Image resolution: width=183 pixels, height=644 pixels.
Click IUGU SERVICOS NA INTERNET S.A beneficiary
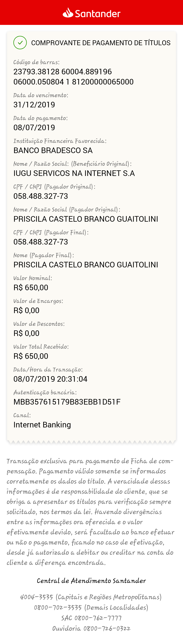(x=74, y=173)
